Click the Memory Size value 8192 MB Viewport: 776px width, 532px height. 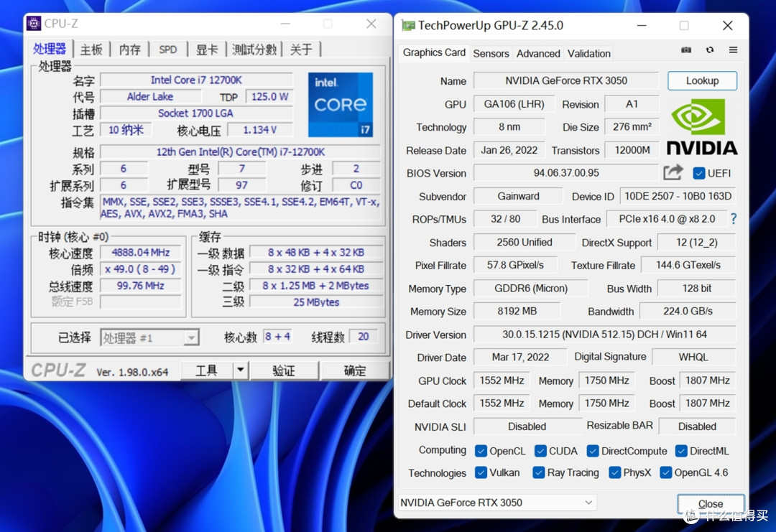coord(517,311)
